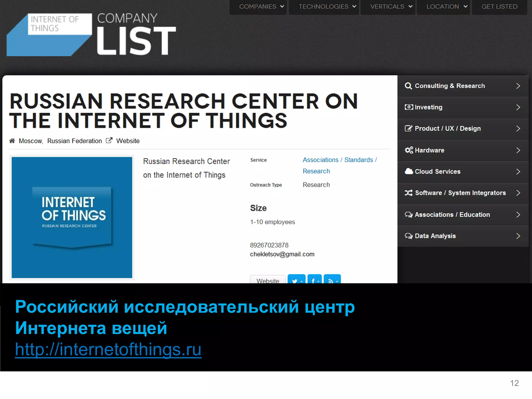This screenshot has width=532, height=399.
Task: Click the Website button near social icons
Action: pyautogui.click(x=268, y=279)
